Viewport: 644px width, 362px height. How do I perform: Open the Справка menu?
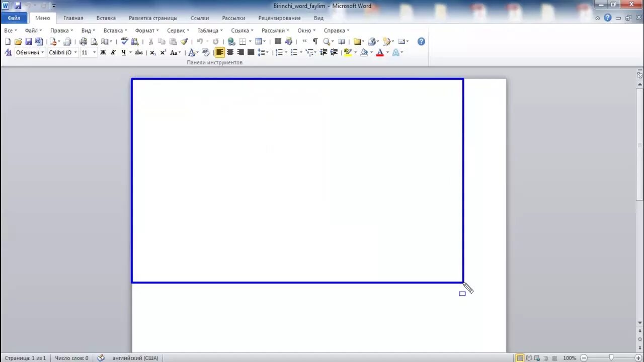click(337, 31)
